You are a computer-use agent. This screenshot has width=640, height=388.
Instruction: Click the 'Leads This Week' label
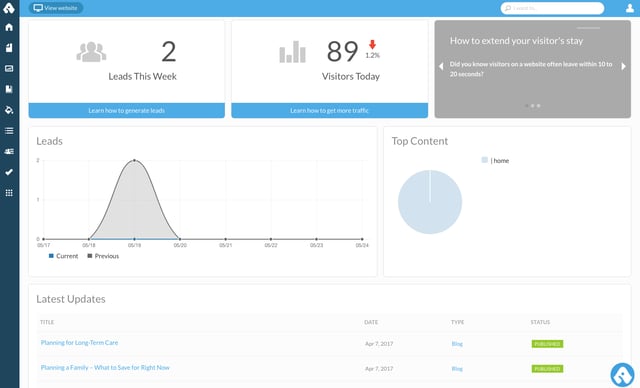click(142, 76)
